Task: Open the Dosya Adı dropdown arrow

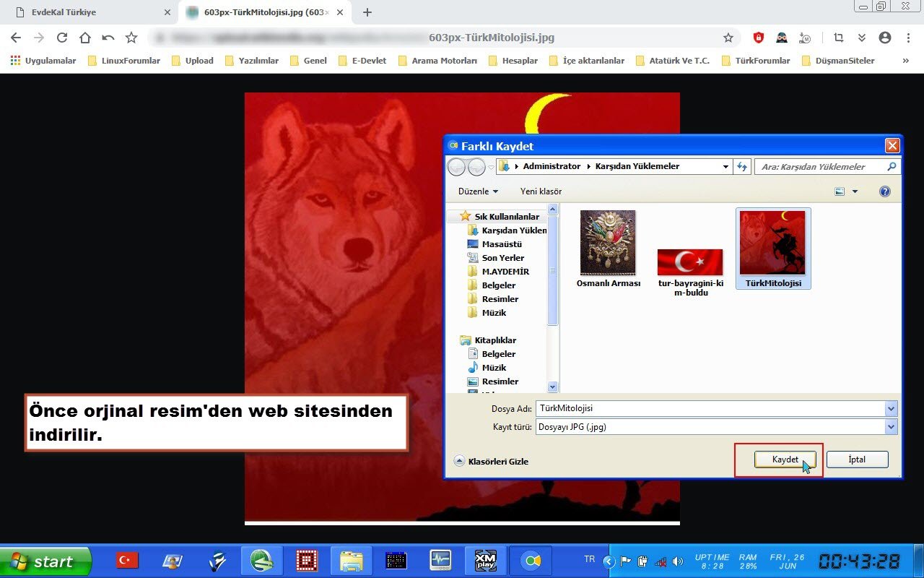Action: [x=891, y=409]
